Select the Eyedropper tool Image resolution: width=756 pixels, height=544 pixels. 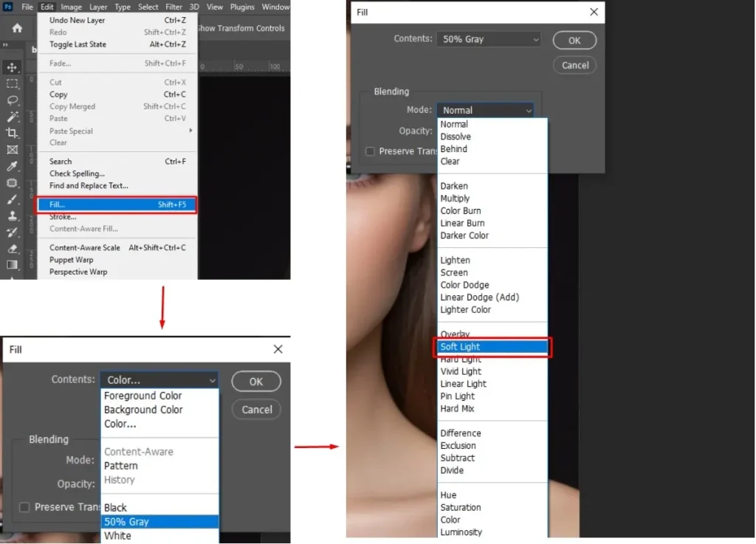[x=12, y=166]
